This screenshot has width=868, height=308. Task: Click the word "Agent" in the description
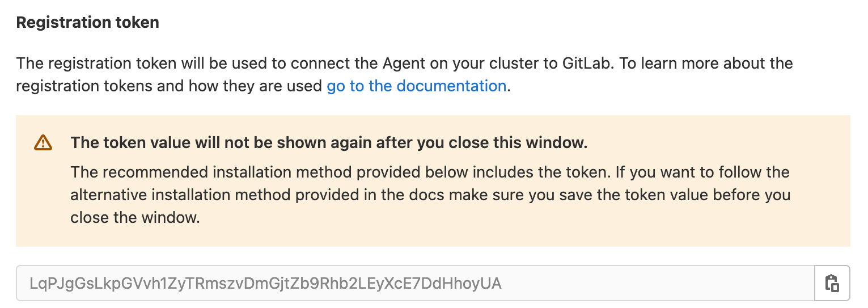pyautogui.click(x=407, y=63)
